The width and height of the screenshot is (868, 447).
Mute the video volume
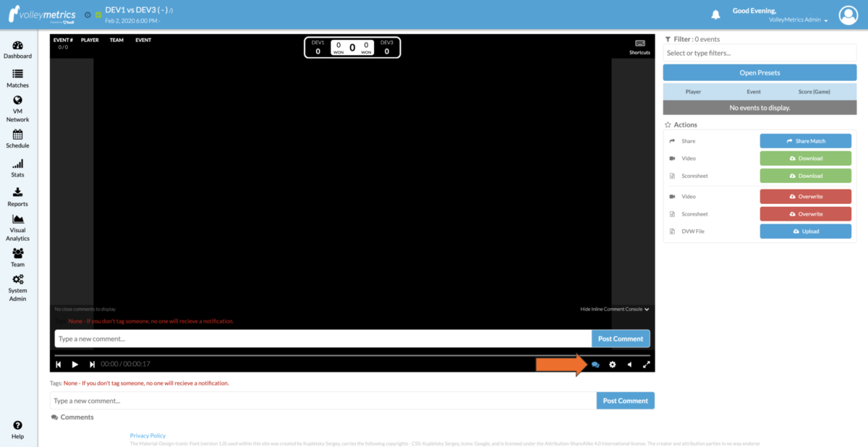point(629,365)
